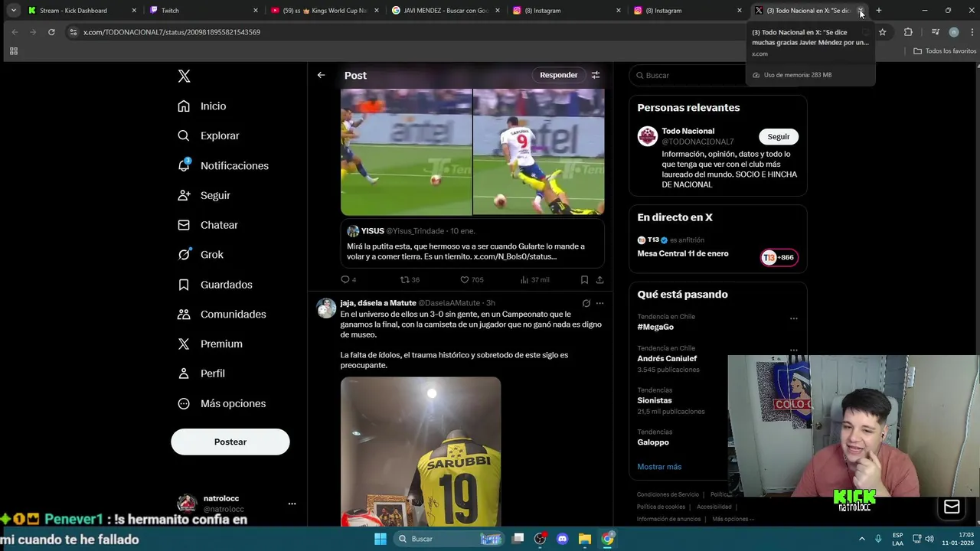Open taskbar volume icon
Viewport: 980px width, 551px height.
click(x=931, y=539)
